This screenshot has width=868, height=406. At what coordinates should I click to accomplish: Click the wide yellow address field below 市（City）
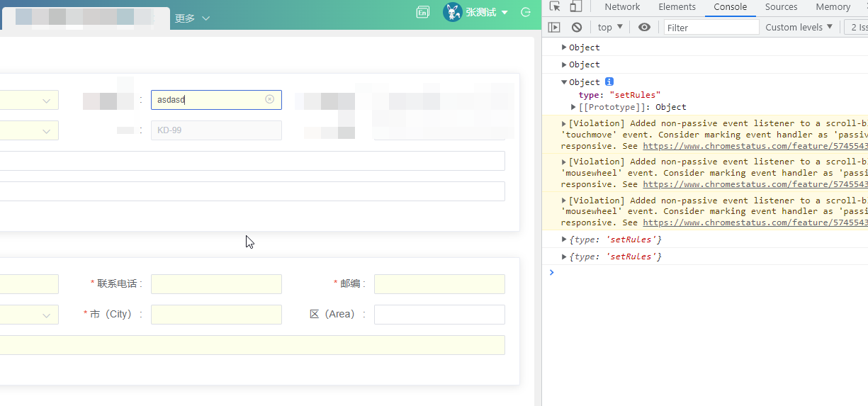(x=252, y=345)
